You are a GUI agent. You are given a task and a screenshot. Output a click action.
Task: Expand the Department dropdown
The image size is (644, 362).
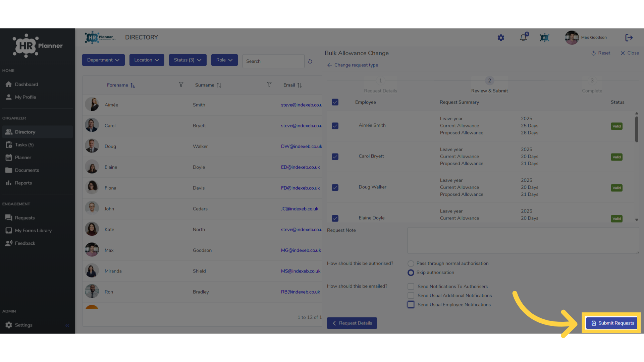[x=103, y=60]
